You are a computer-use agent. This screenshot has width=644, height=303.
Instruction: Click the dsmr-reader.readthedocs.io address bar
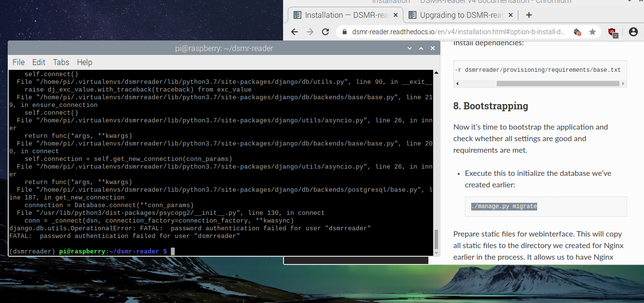tap(433, 32)
